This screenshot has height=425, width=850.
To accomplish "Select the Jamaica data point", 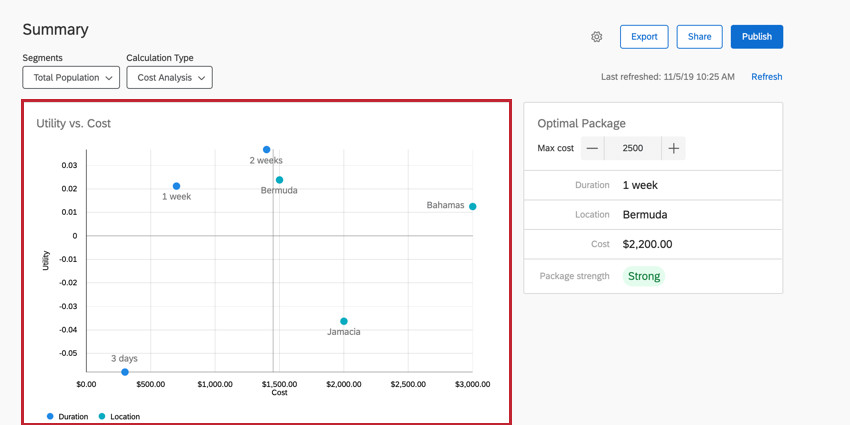I will [344, 321].
